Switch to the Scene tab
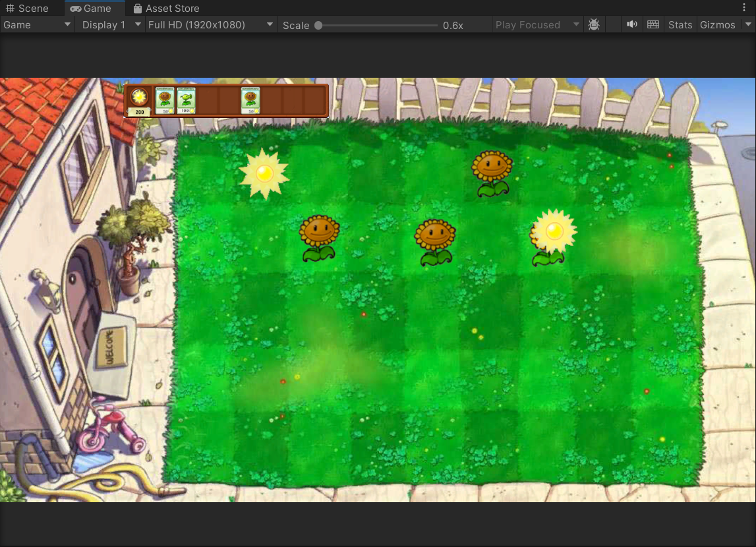 tap(27, 8)
